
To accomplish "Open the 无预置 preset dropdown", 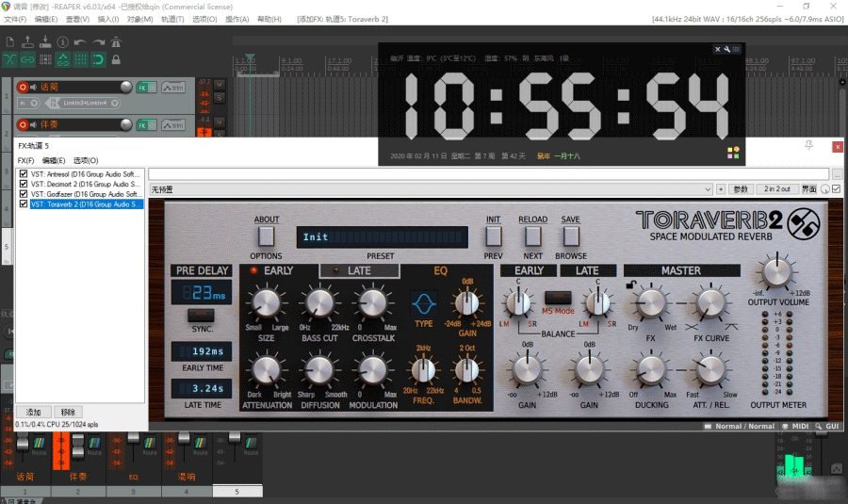I will 431,189.
